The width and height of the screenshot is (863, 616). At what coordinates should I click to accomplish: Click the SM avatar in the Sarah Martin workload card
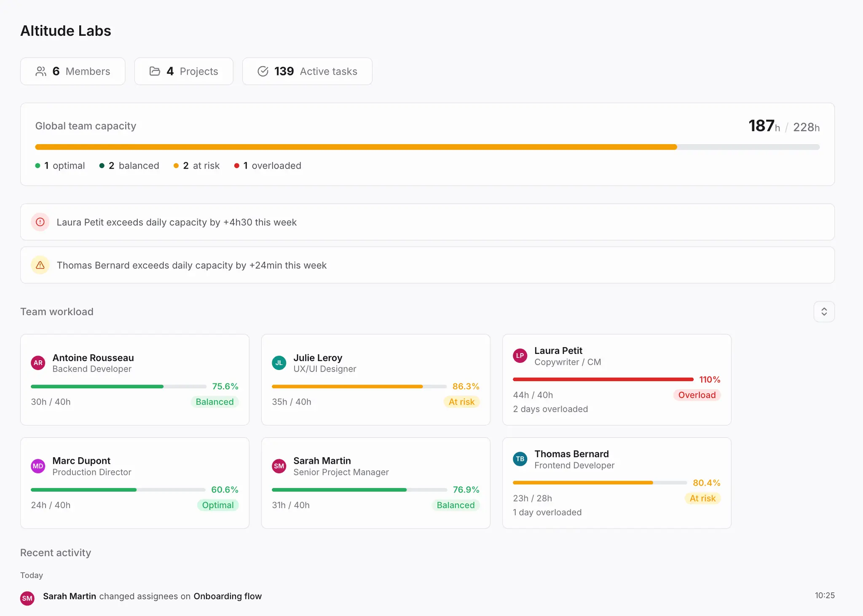tap(279, 466)
